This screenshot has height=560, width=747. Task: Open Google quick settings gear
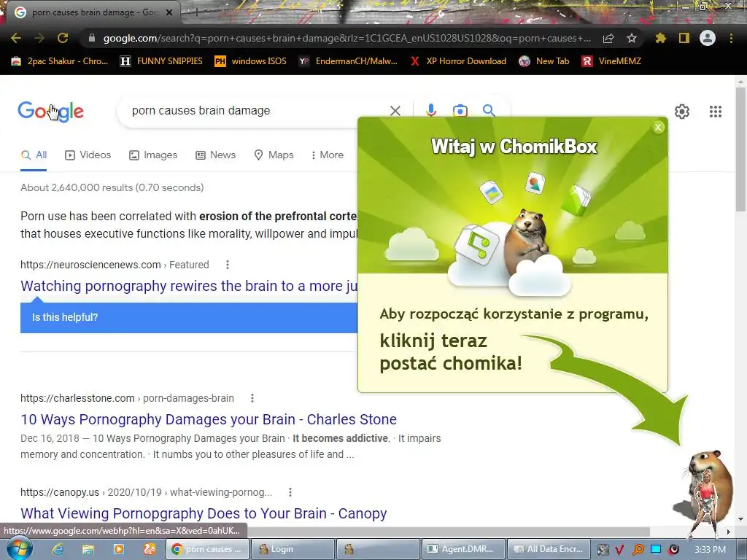[682, 112]
